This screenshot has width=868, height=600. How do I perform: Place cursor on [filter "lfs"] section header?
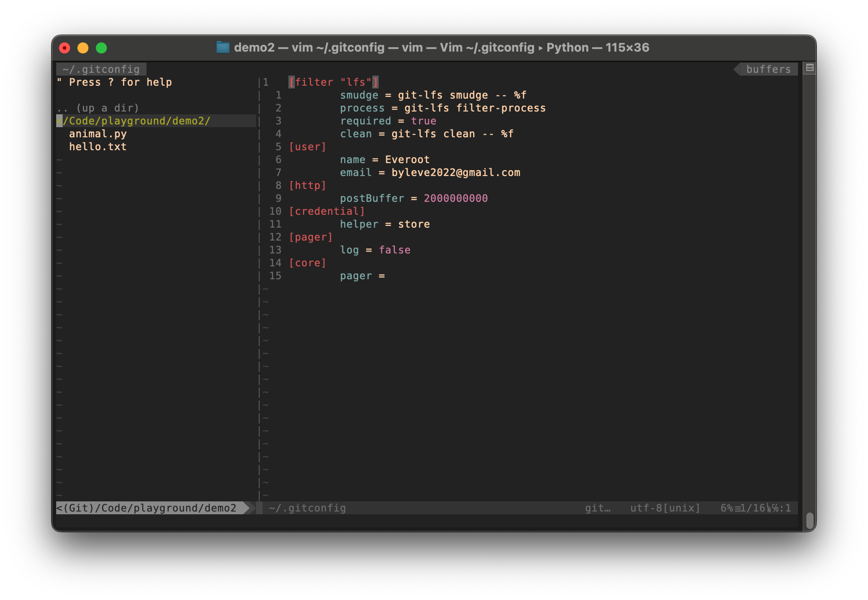click(x=334, y=82)
